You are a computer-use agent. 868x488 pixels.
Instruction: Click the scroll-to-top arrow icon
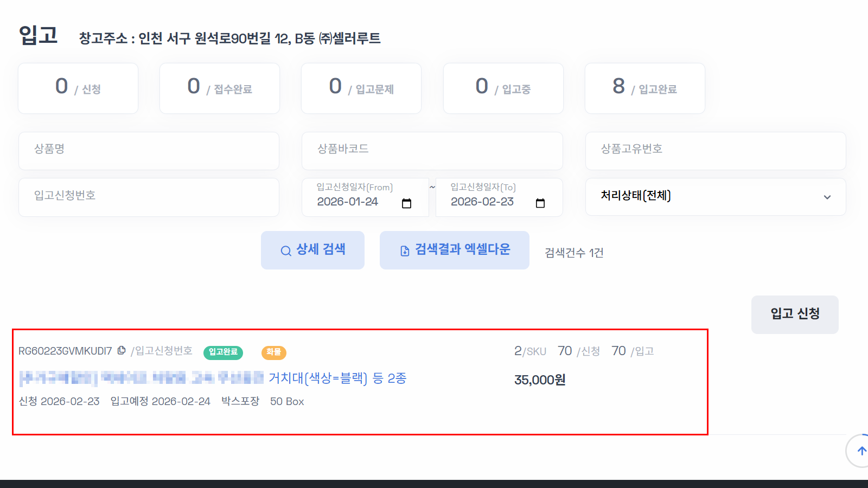pos(861,451)
